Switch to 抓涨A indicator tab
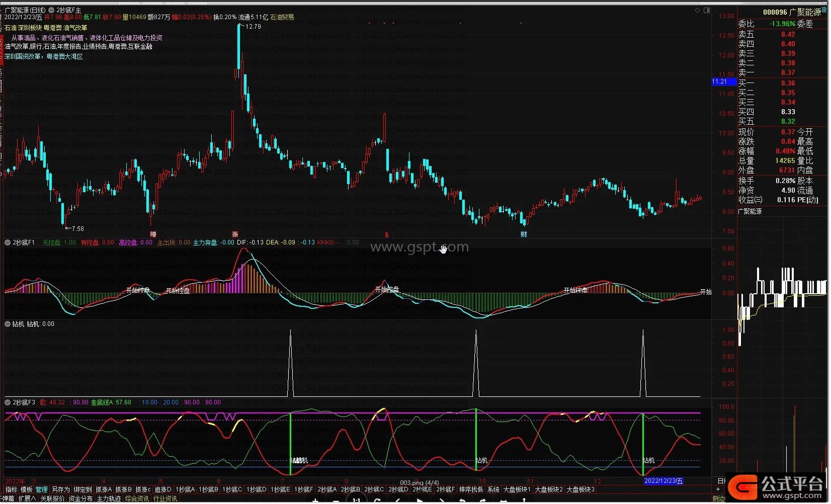The width and height of the screenshot is (831, 504). [103, 490]
